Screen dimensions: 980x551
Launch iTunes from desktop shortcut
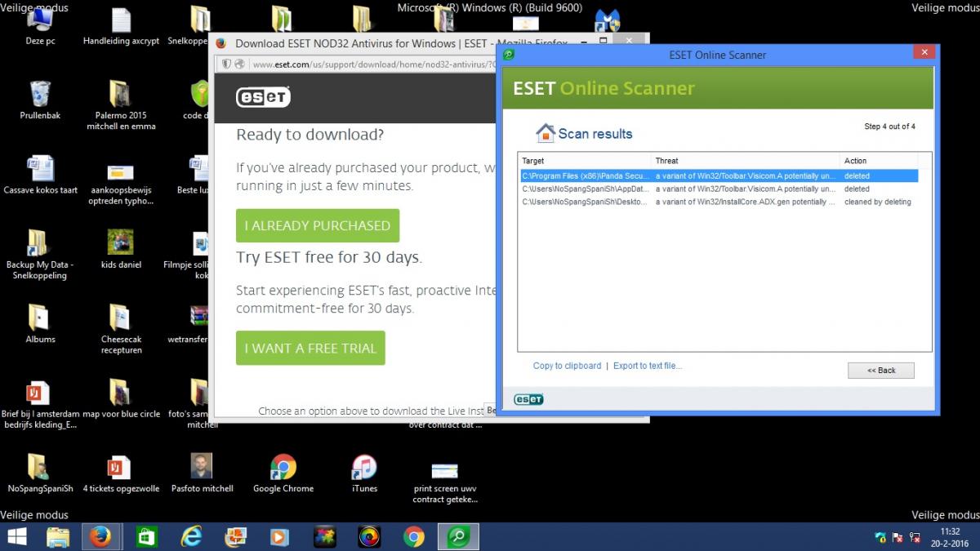364,473
